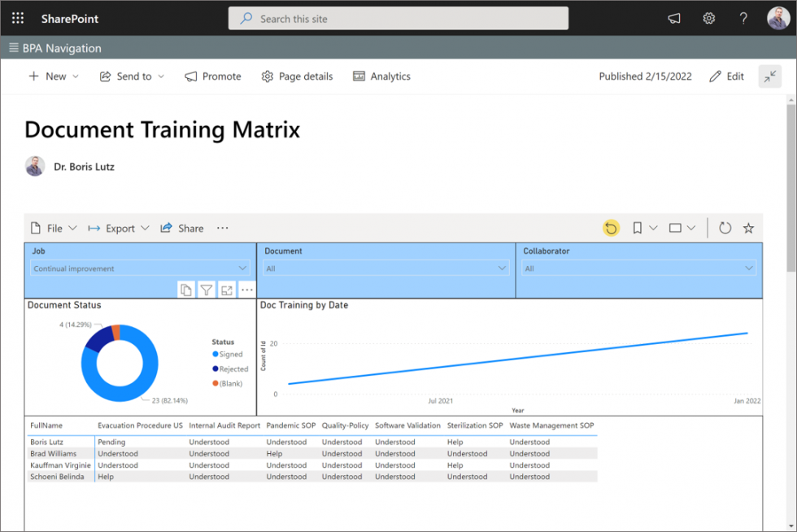Open the File menu of the embedded report
The image size is (797, 532).
(53, 228)
